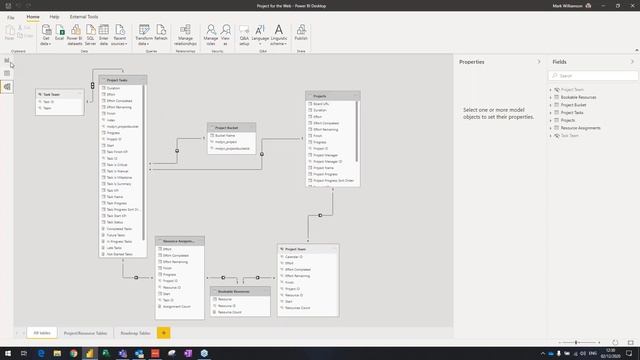Open Microsoft Edge from taskbar

click(41, 353)
